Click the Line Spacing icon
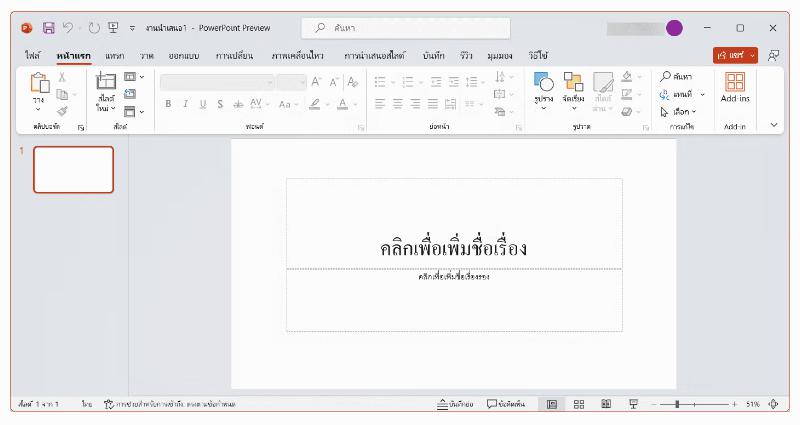 [471, 82]
